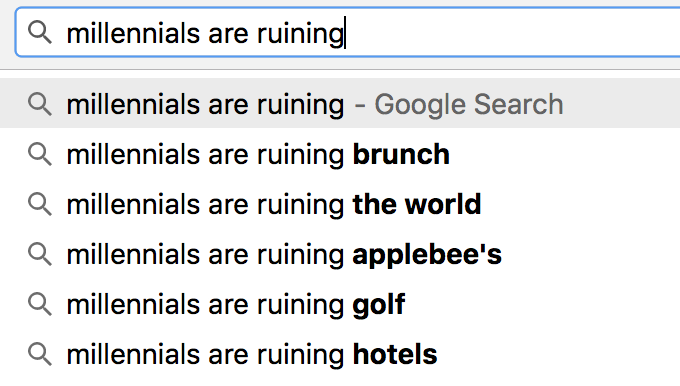This screenshot has height=386, width=680.
Task: Click the bold word 'hotels'
Action: point(395,354)
